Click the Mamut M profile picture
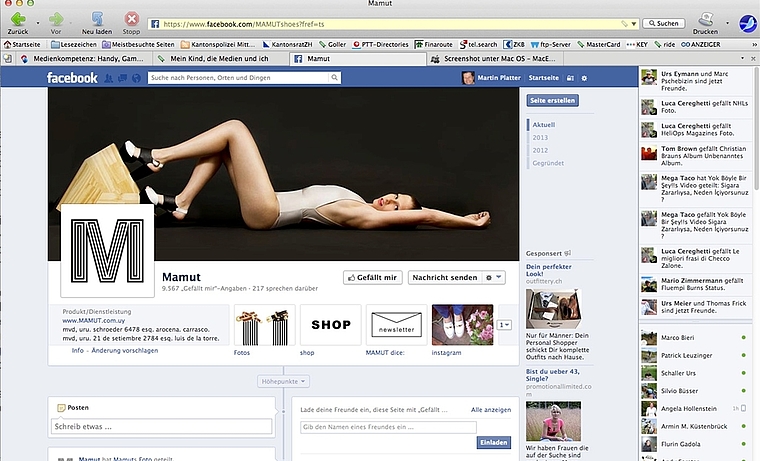Image resolution: width=760 pixels, height=461 pixels. pos(107,251)
